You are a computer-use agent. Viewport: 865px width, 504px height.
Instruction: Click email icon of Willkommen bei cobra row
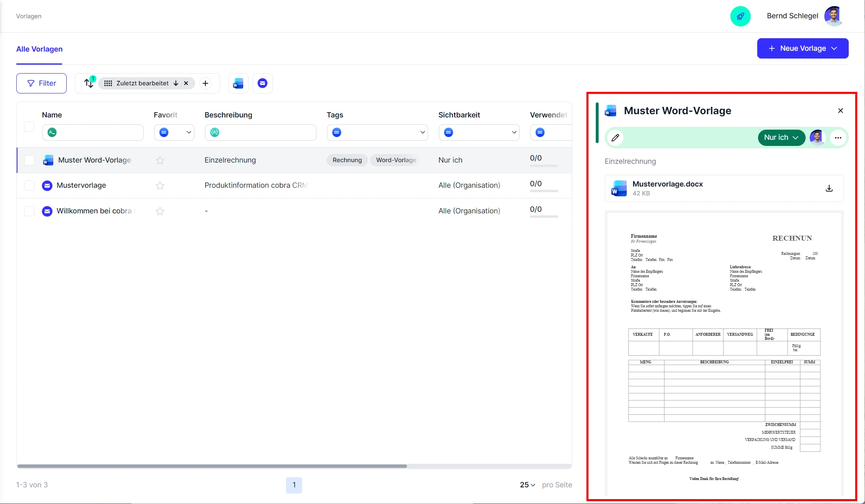click(47, 211)
